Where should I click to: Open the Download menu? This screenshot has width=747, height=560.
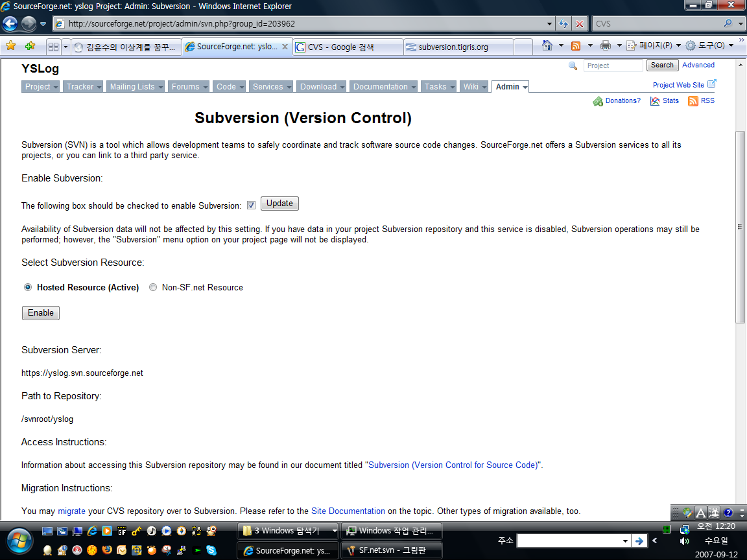(x=321, y=87)
